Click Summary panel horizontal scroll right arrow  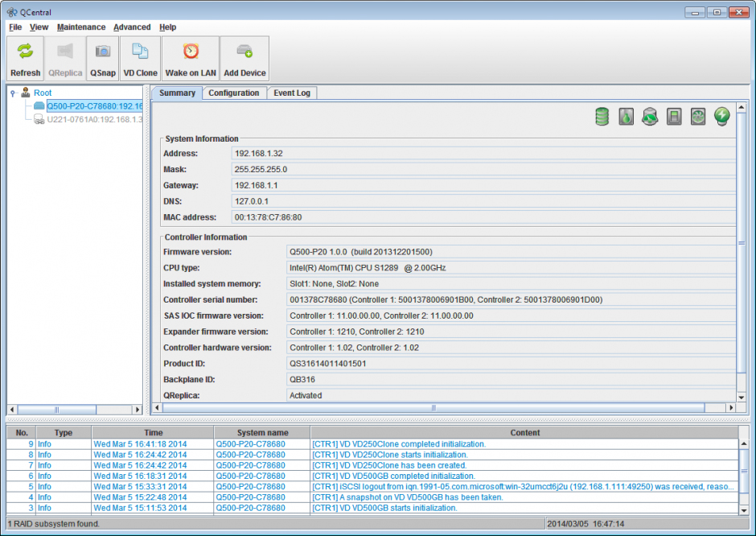(x=731, y=408)
